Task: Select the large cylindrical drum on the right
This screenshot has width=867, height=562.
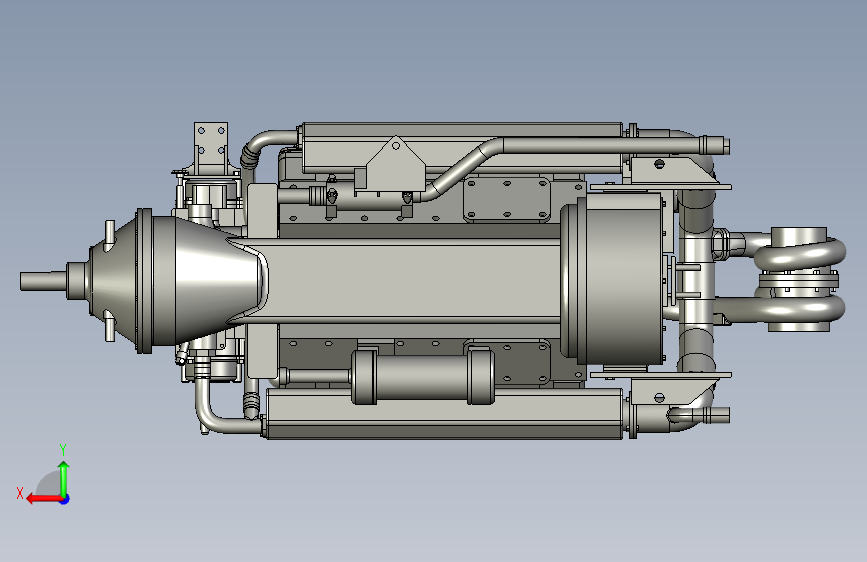Action: coord(612,278)
